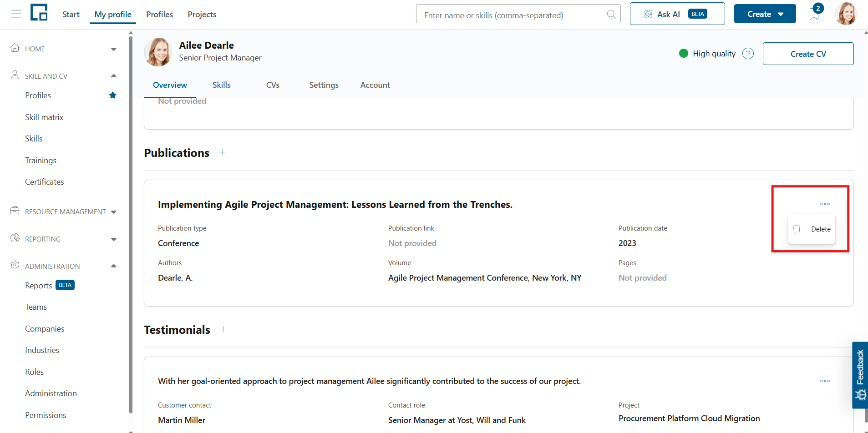Image resolution: width=868 pixels, height=433 pixels.
Task: Switch to the CVs tab
Action: click(273, 85)
